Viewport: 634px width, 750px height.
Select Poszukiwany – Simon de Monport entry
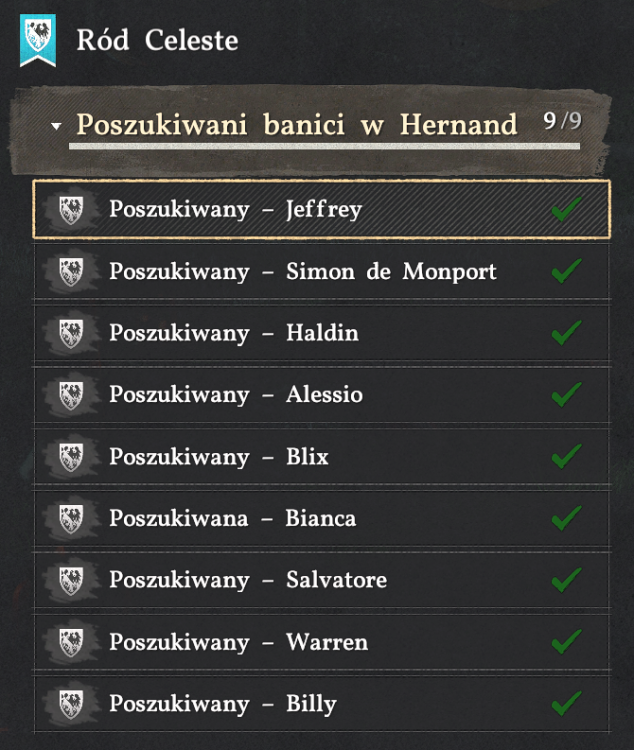(322, 271)
